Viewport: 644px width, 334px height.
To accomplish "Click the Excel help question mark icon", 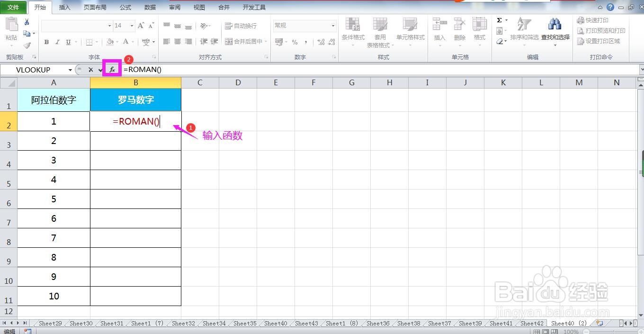I will [610, 7].
